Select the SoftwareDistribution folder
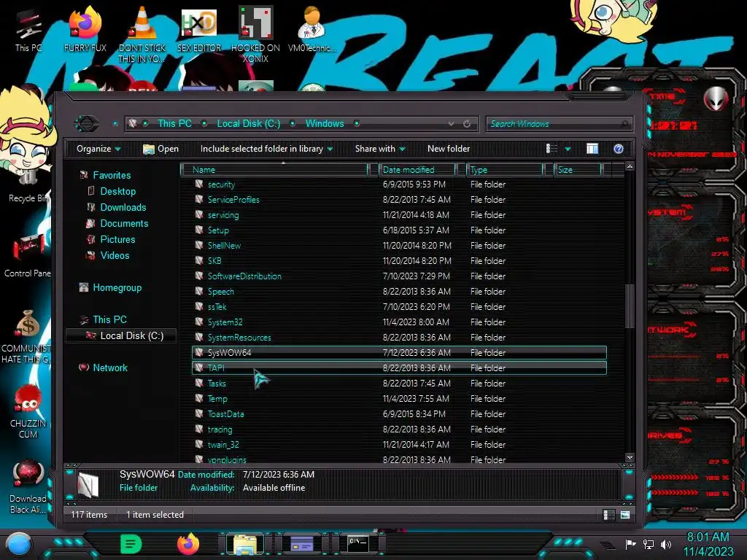 (x=399, y=276)
